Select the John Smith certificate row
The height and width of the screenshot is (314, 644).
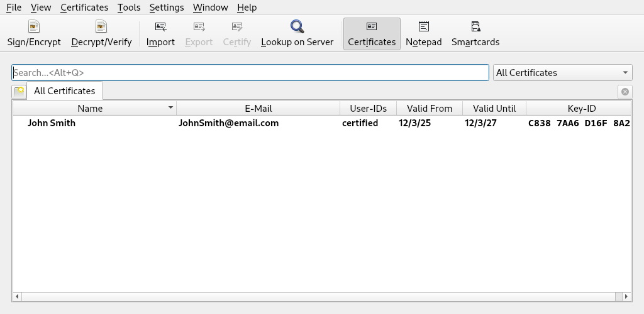322,123
